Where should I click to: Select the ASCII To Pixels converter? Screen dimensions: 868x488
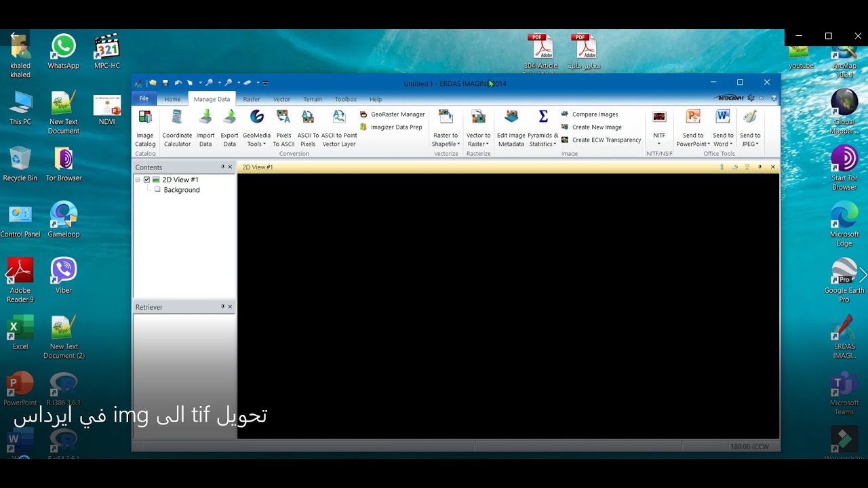point(308,128)
